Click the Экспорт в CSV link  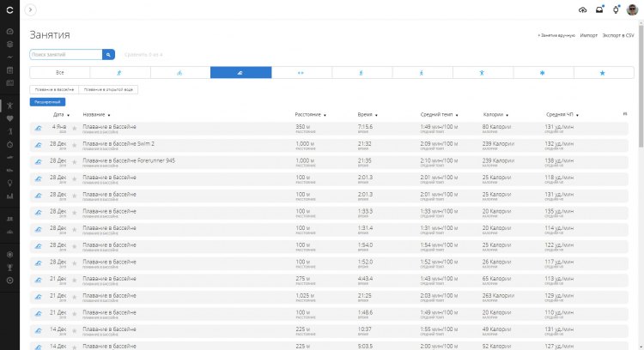click(618, 36)
